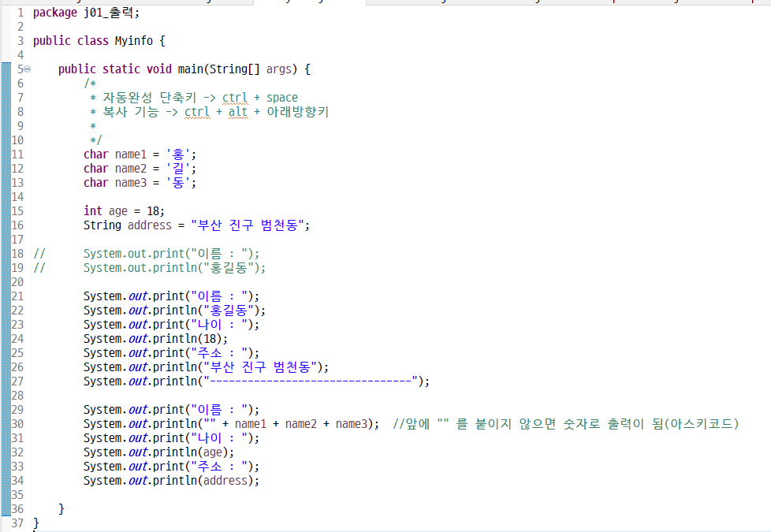Click the println("홍길동") statement on line 22

pos(174,311)
